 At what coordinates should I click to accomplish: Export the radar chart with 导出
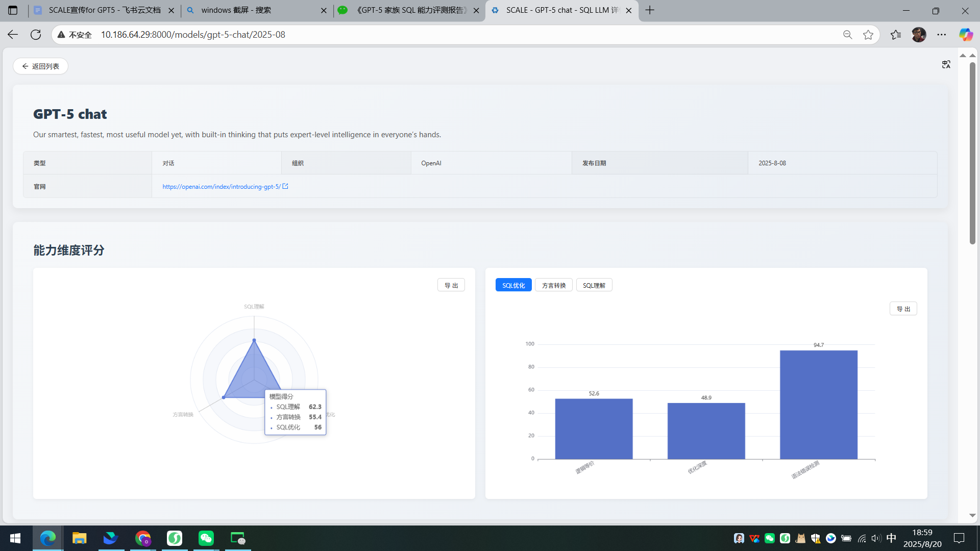(451, 285)
